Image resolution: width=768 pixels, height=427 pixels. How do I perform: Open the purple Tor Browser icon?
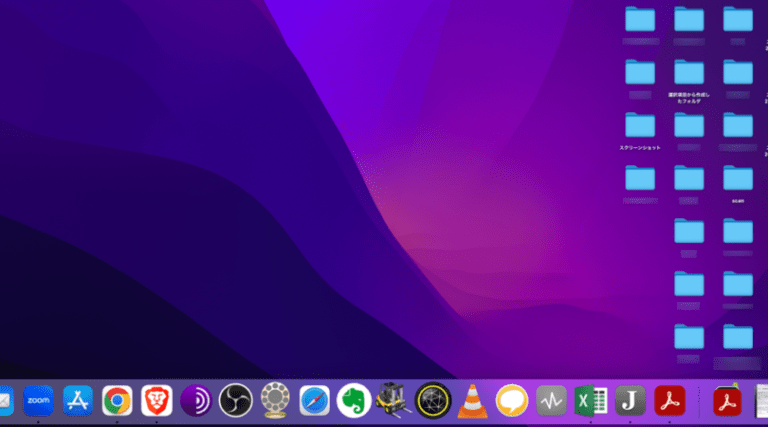(x=195, y=400)
